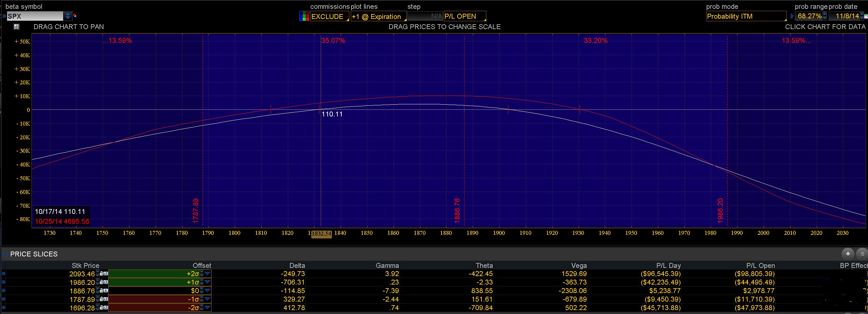Click the lock icon in the 2093.46 row
The height and width of the screenshot is (314, 868).
(x=101, y=273)
